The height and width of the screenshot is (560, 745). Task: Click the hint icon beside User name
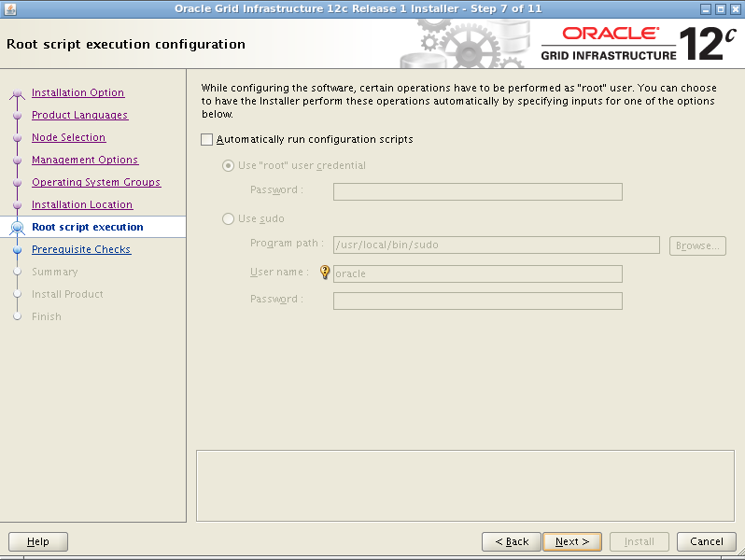coord(326,273)
